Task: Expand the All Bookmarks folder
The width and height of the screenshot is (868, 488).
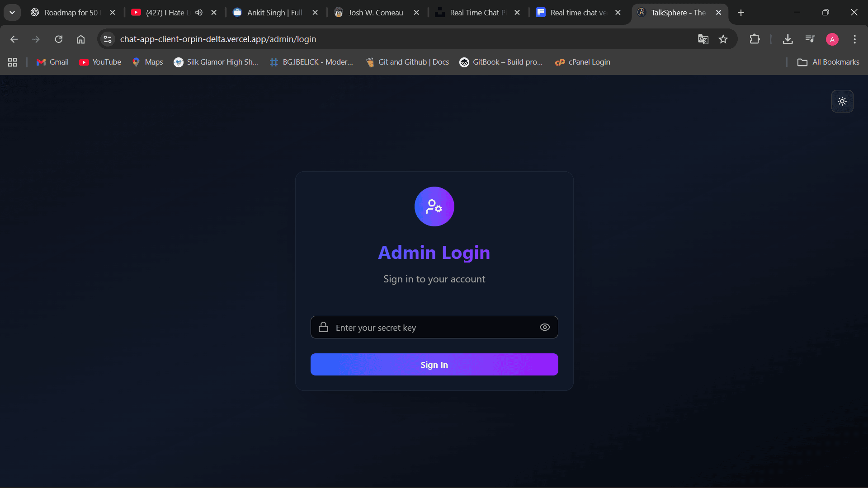Action: tap(828, 62)
